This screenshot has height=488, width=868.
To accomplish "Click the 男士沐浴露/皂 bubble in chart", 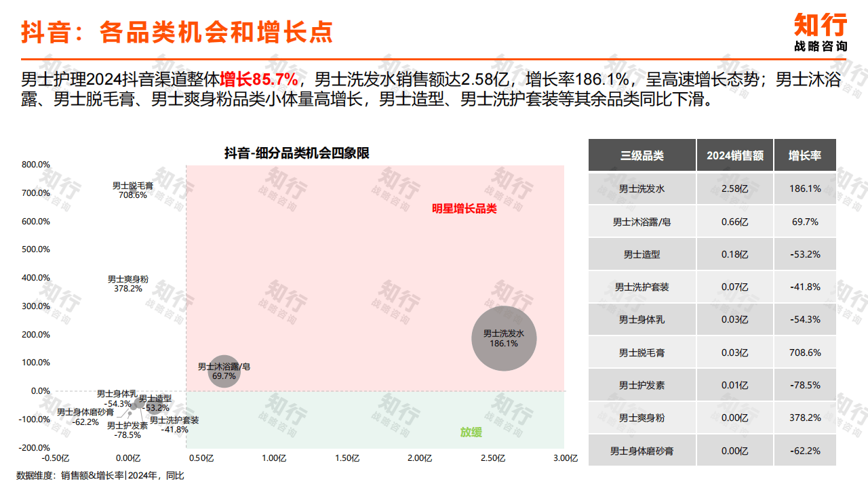I will pos(224,371).
